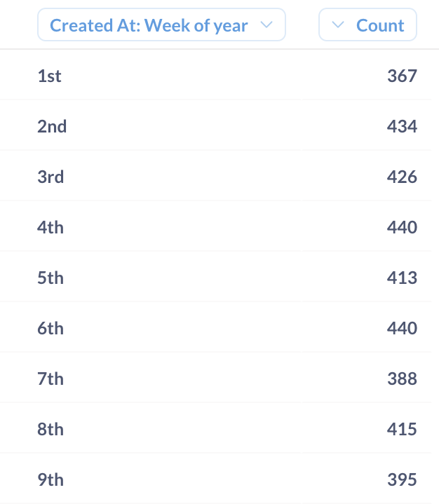Select the 2nd week row label

point(52,126)
